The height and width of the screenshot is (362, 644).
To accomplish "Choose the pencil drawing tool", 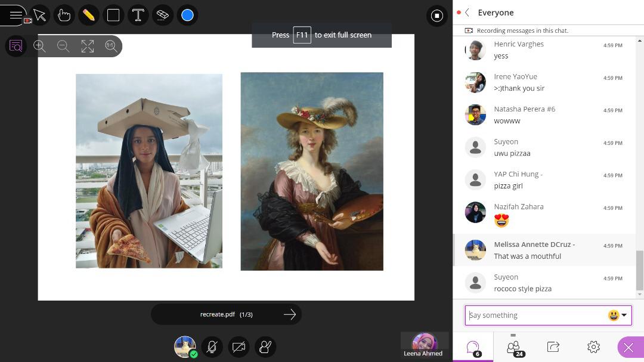I will 89,16.
